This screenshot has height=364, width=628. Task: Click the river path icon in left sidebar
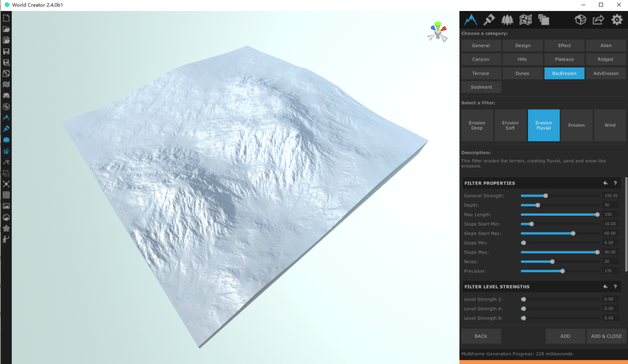[6, 173]
